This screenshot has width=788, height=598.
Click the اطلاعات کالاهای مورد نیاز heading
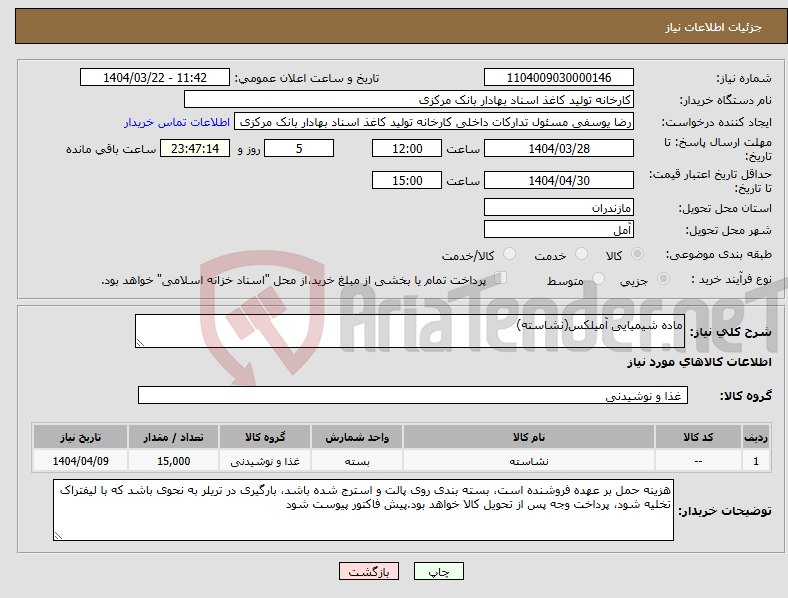click(x=699, y=362)
